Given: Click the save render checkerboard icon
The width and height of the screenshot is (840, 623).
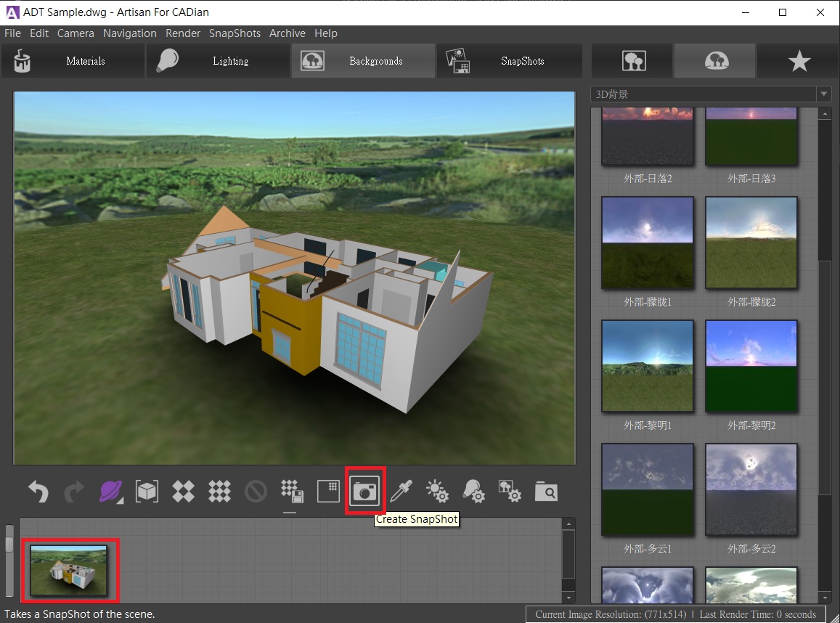Looking at the screenshot, I should tap(292, 492).
